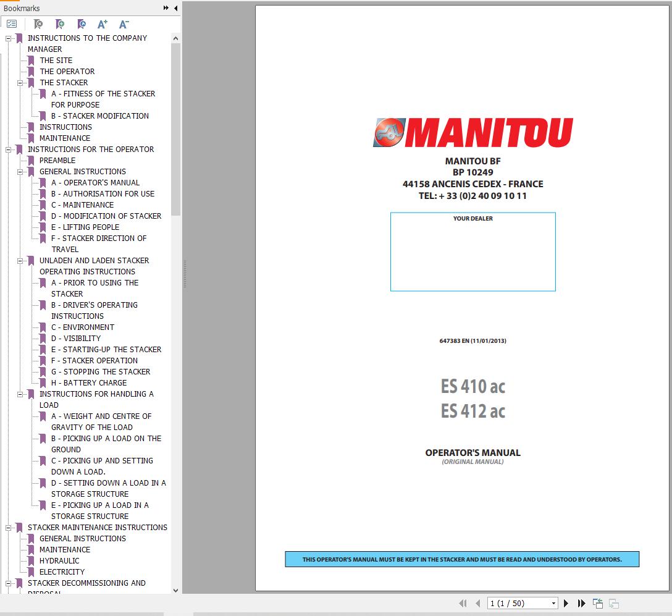Open E - PICKING UP A LOAD IN STORAGE
This screenshot has height=616, width=672.
click(100, 511)
